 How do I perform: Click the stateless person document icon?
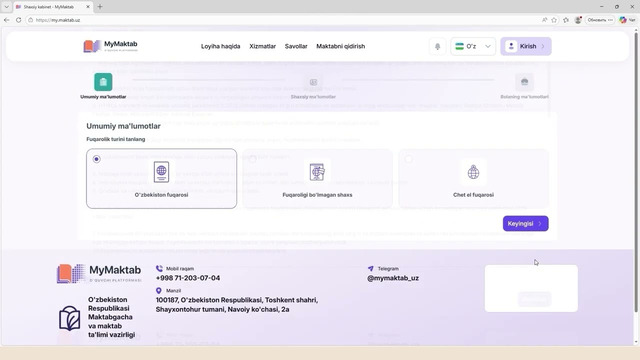pos(317,172)
